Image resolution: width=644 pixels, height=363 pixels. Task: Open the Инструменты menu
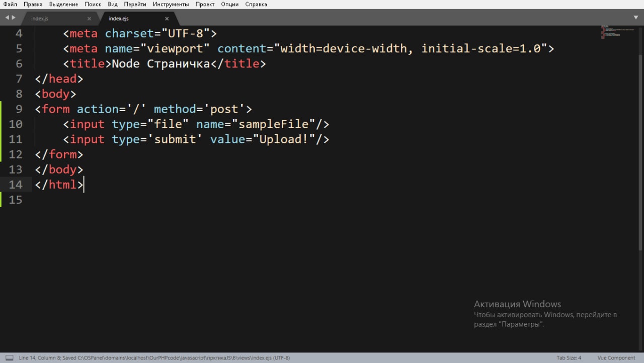(x=171, y=4)
